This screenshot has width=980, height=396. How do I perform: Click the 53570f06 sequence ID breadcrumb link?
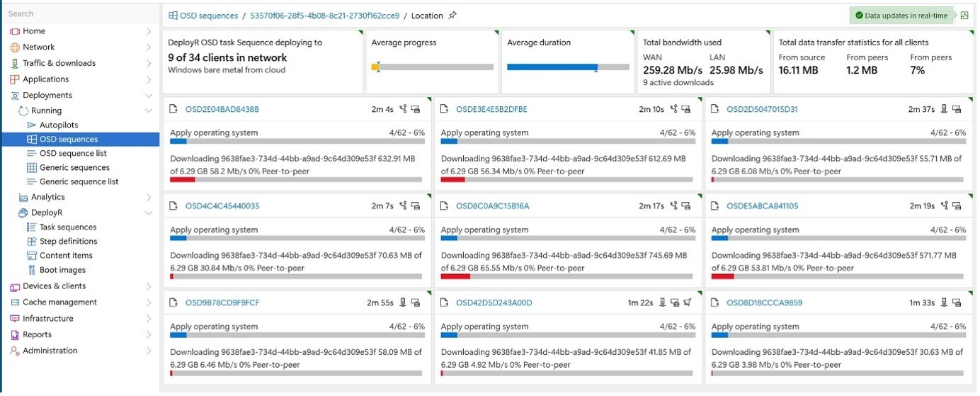[x=325, y=16]
